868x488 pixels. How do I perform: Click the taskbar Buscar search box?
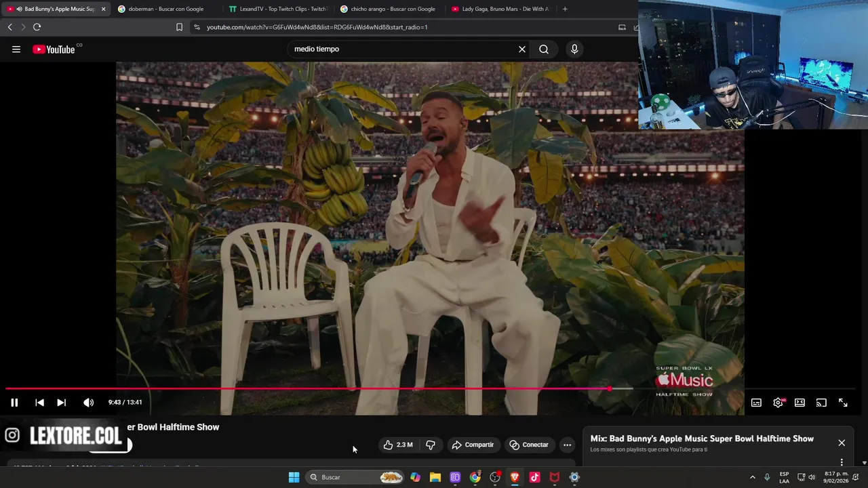pos(355,477)
